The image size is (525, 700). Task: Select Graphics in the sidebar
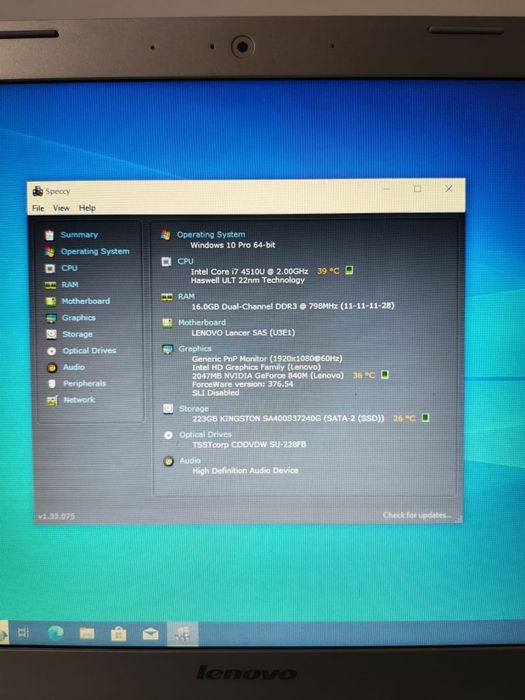pyautogui.click(x=79, y=317)
